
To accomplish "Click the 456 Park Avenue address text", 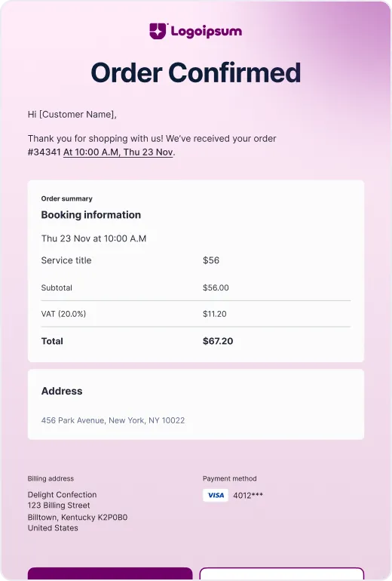I will tap(113, 420).
